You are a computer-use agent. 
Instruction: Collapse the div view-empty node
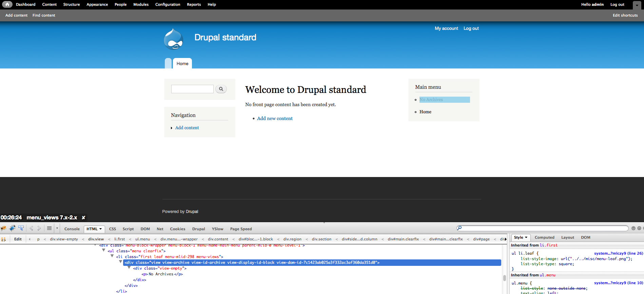129,268
